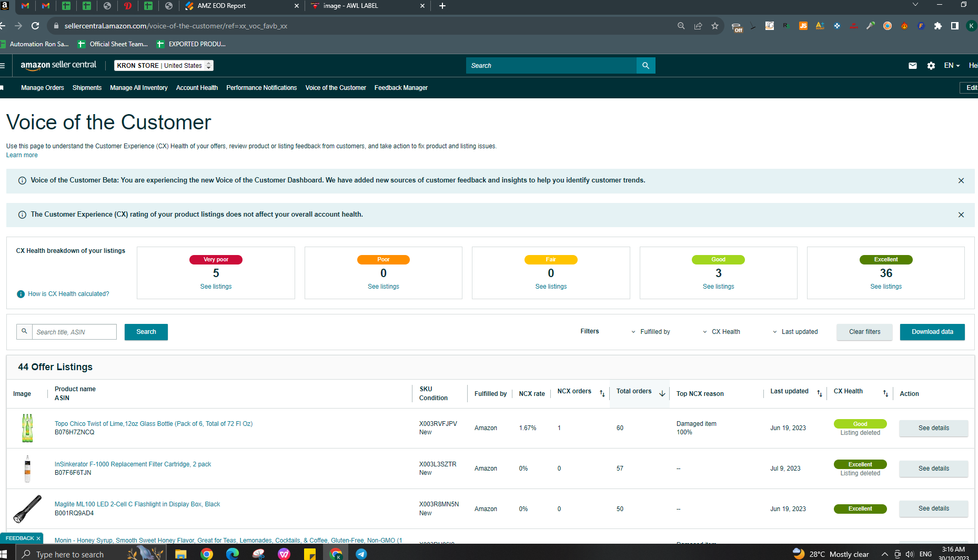
Task: Go to Manage Orders
Action: pos(43,88)
